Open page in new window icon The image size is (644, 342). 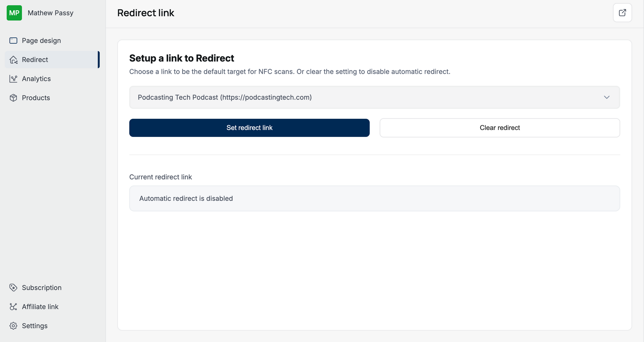pyautogui.click(x=622, y=13)
